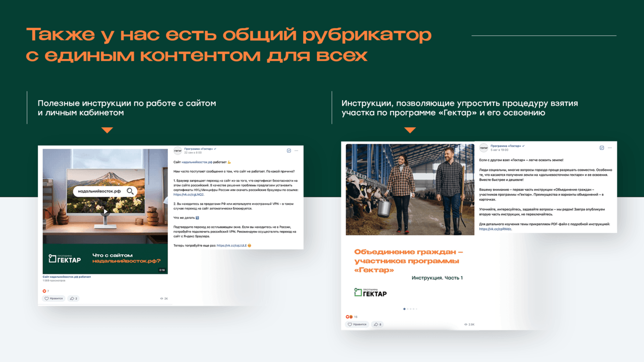Open Программа «Гектар» author name on the 22 сен post
644x362 pixels.
[198, 149]
